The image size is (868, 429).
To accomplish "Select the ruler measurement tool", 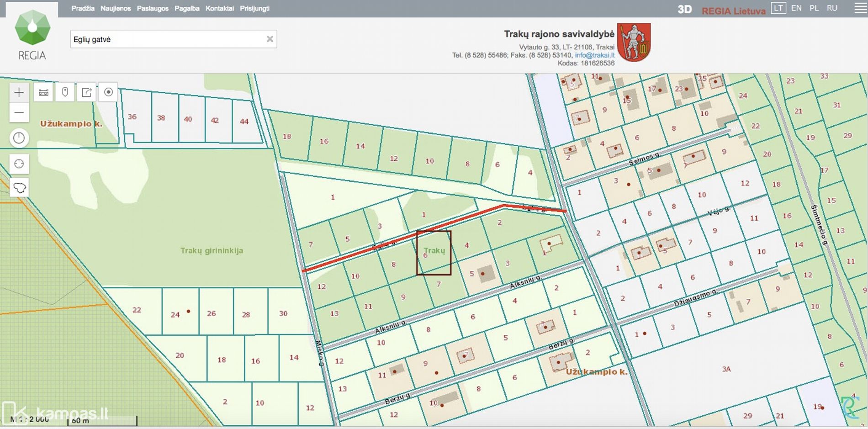I will [43, 92].
